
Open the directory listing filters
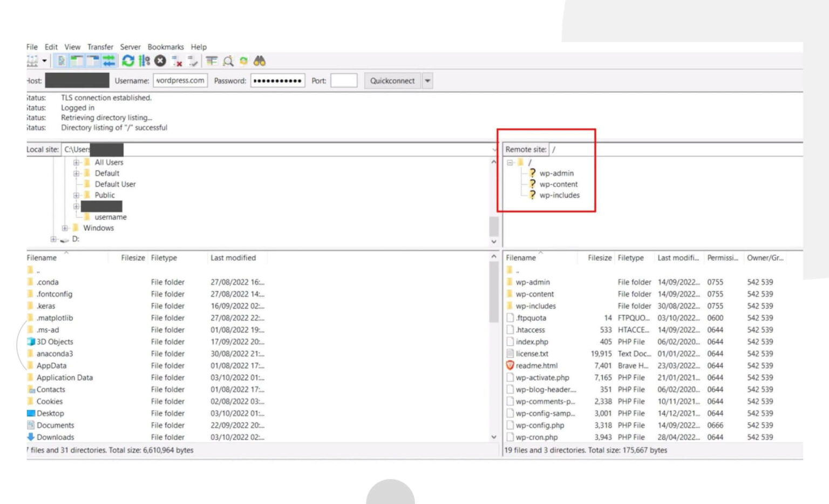(210, 60)
